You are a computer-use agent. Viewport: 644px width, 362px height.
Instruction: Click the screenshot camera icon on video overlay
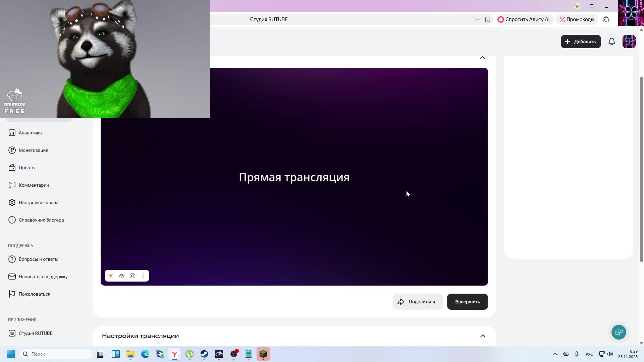pyautogui.click(x=132, y=276)
